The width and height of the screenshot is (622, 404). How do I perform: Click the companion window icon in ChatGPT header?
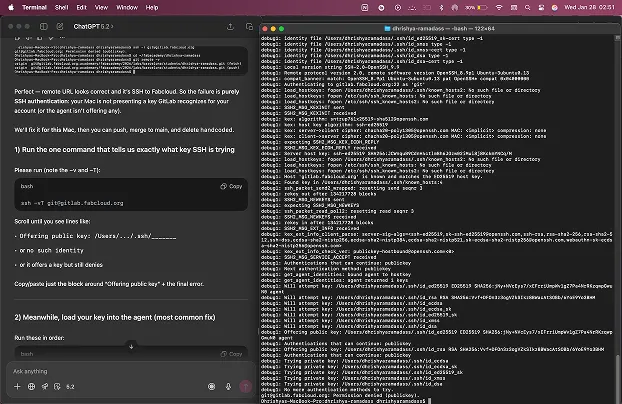249,27
